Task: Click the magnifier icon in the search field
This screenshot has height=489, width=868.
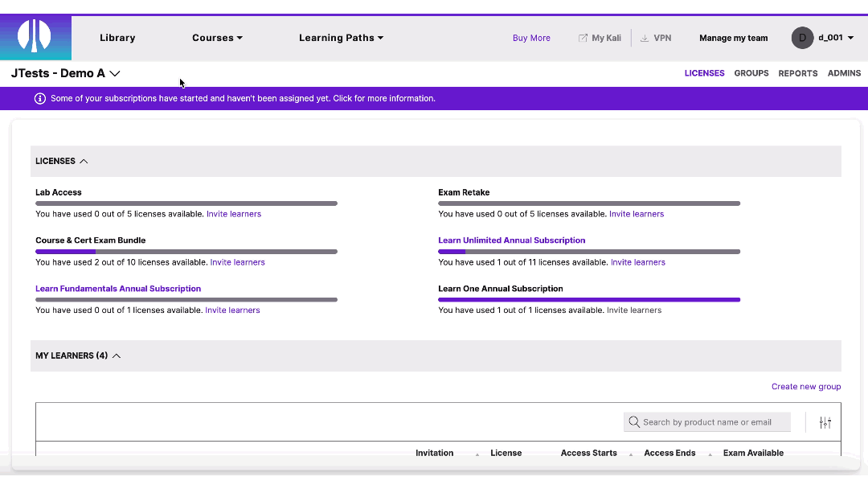Action: pos(634,421)
